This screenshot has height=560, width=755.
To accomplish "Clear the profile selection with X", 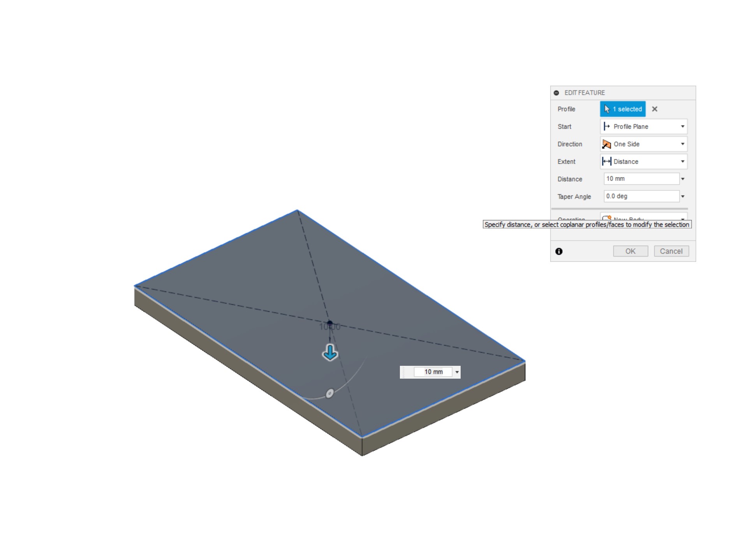I will (655, 109).
